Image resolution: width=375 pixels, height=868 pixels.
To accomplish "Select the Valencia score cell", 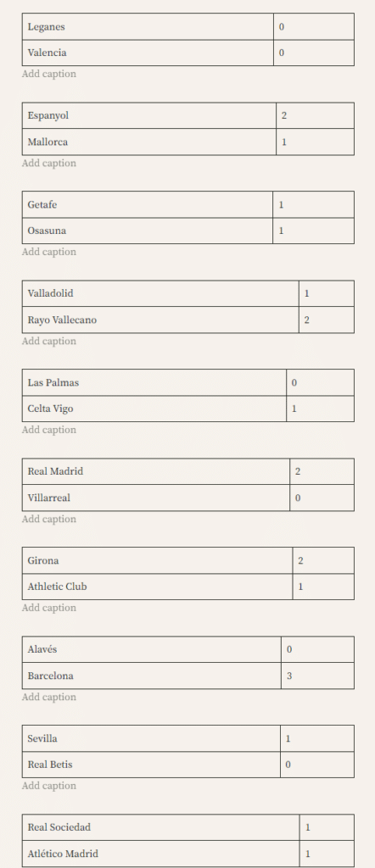I will click(x=314, y=53).
